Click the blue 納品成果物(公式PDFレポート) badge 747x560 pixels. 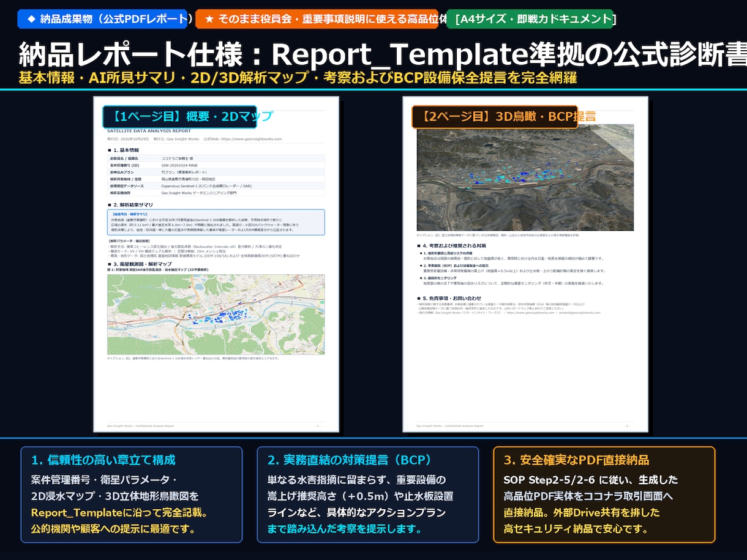[102, 19]
